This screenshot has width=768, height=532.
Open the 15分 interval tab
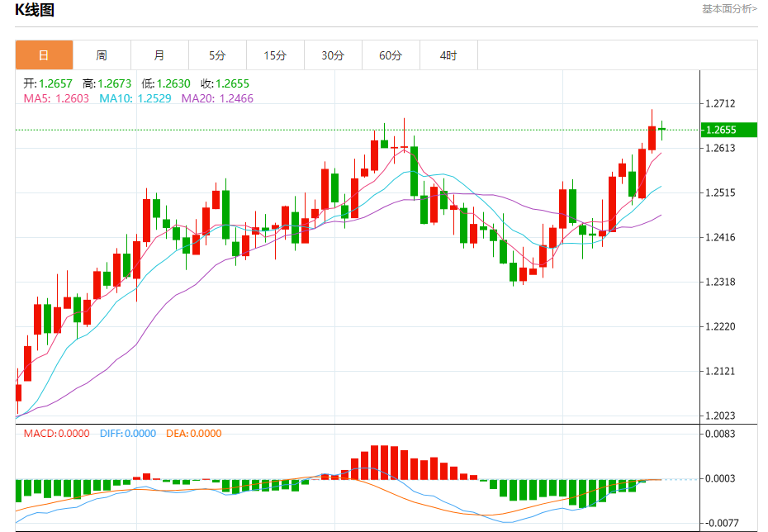275,55
